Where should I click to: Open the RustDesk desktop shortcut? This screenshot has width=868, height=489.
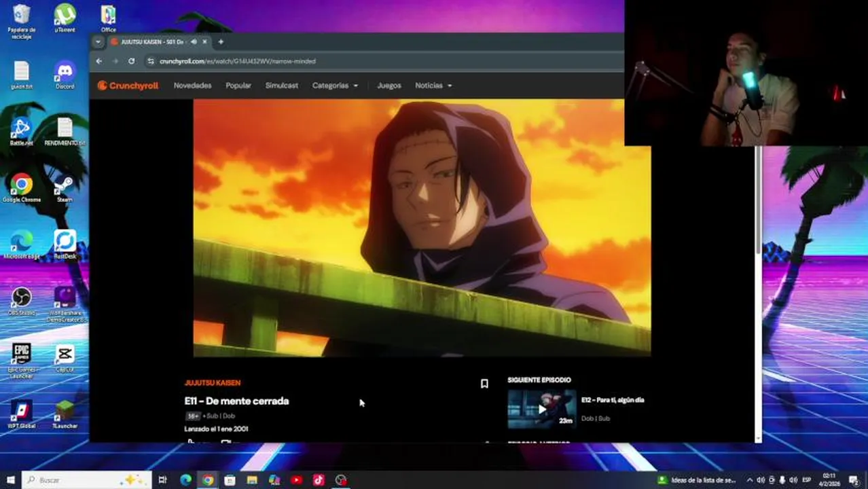point(65,244)
